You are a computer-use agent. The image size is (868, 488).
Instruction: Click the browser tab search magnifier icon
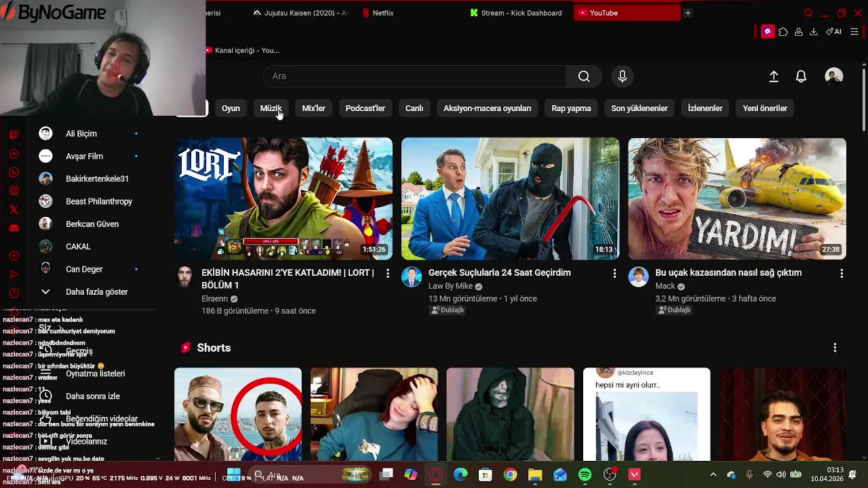808,13
